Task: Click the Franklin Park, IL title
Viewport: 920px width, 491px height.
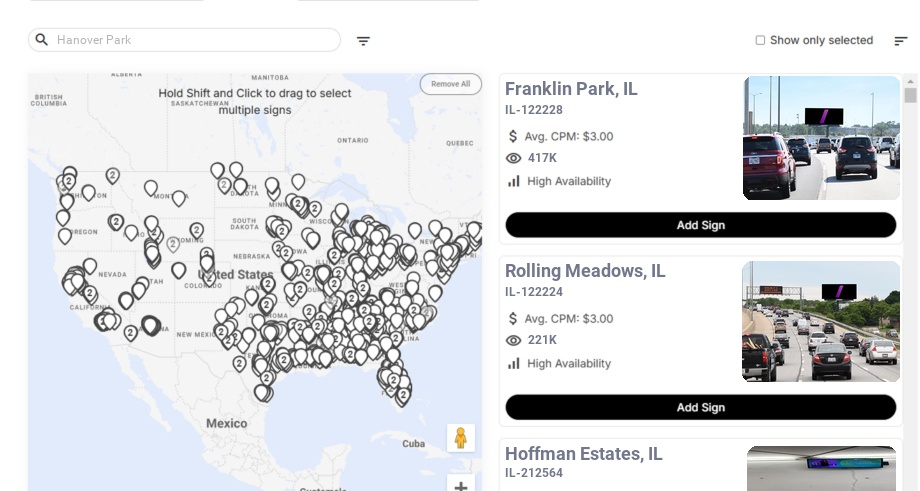Action: click(x=571, y=89)
